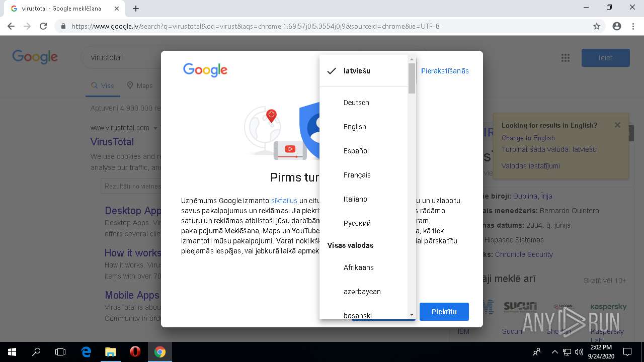Open Dublina, Īrija link
Screen dimensions: 644x362
533,196
